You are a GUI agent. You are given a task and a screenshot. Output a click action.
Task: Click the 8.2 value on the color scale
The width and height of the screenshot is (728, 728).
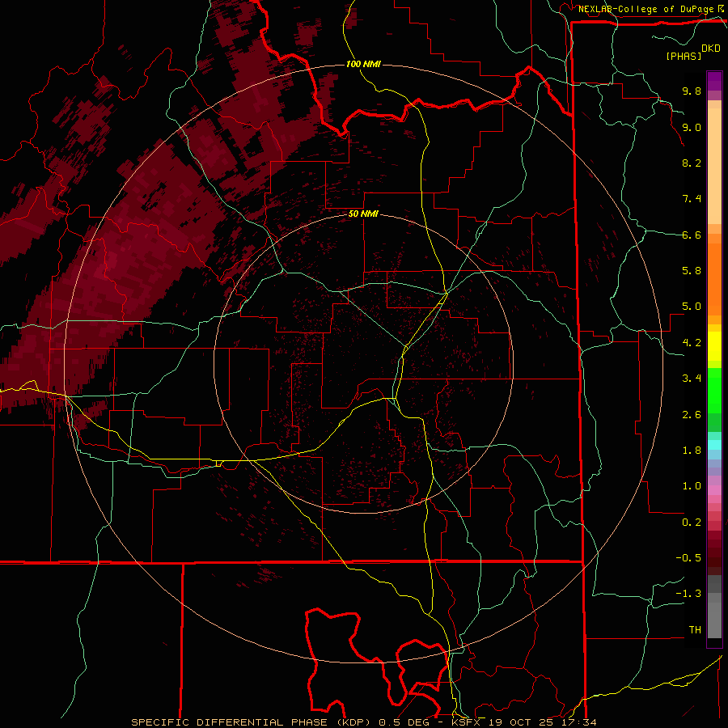point(692,163)
